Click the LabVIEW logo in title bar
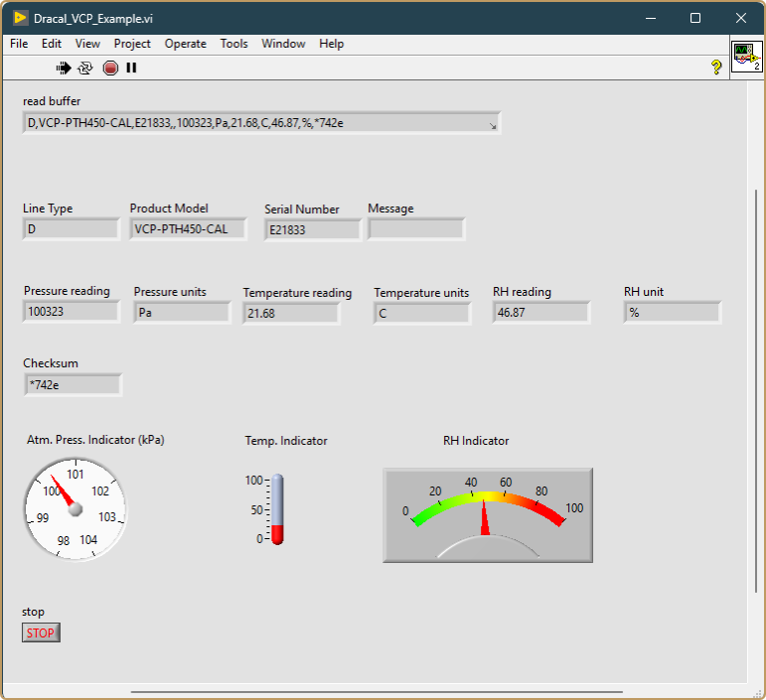Viewport: 766px width, 700px height. 21,18
